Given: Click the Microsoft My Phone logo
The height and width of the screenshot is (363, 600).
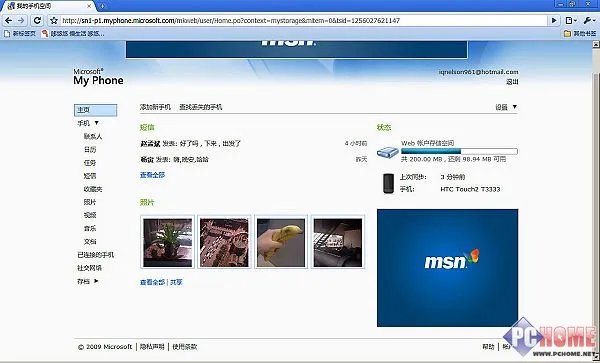Looking at the screenshot, I should pos(98,77).
